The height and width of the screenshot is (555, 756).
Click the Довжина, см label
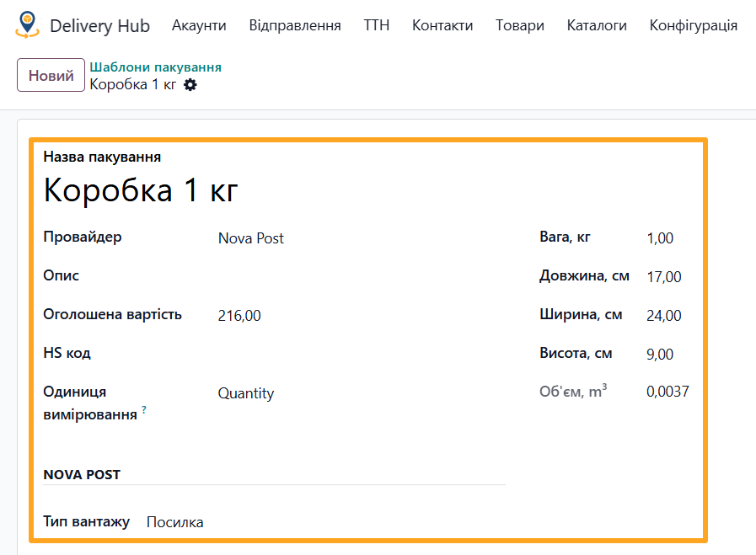point(584,275)
